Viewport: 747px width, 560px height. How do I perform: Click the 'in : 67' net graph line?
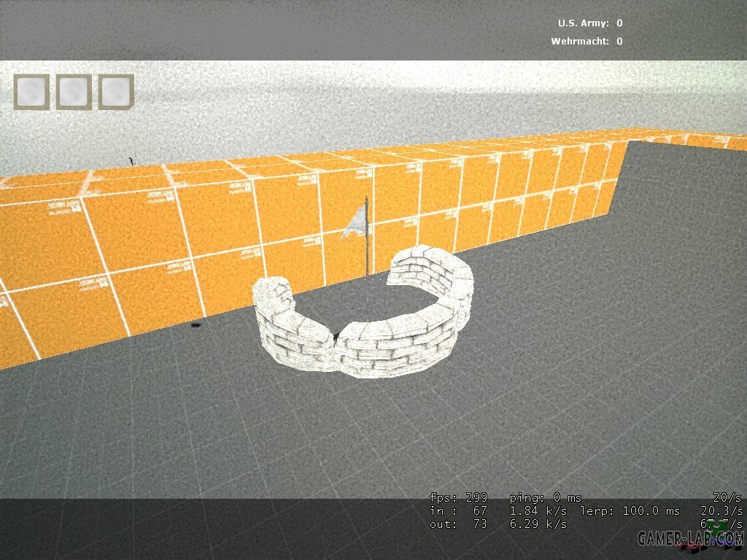pos(458,511)
